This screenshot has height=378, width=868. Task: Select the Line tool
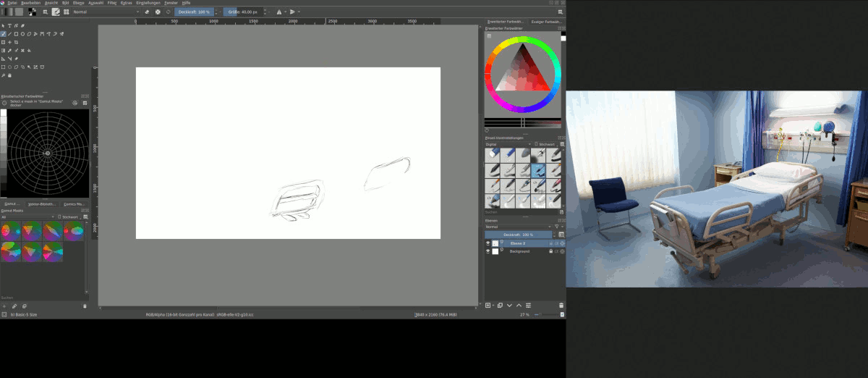tap(9, 34)
